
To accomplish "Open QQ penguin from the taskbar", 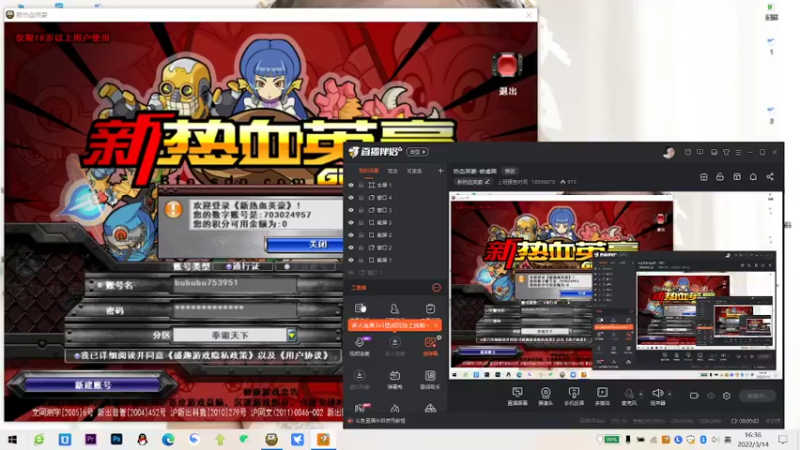I will (142, 439).
